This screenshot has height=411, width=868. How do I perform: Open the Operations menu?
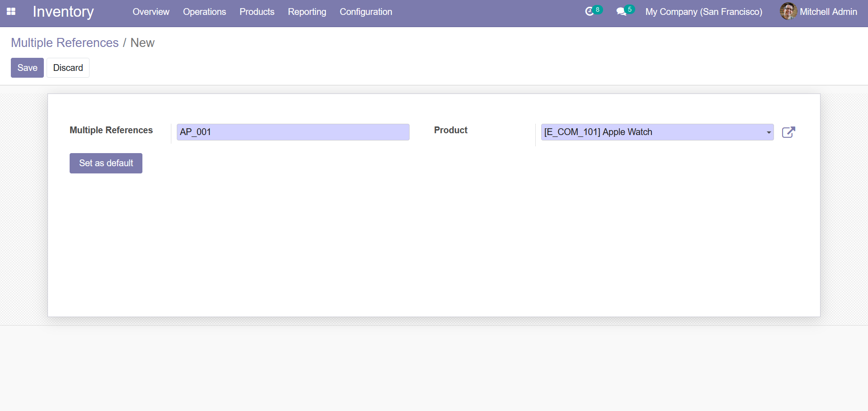pyautogui.click(x=204, y=12)
